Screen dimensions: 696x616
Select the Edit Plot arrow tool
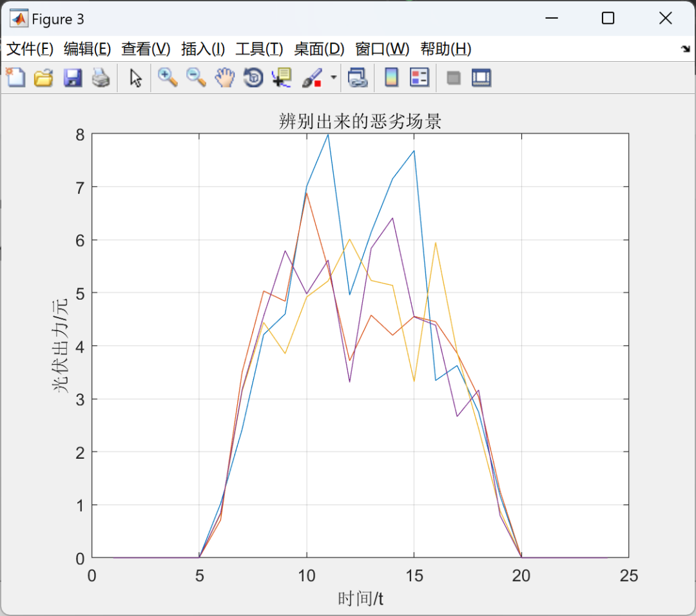pos(135,78)
